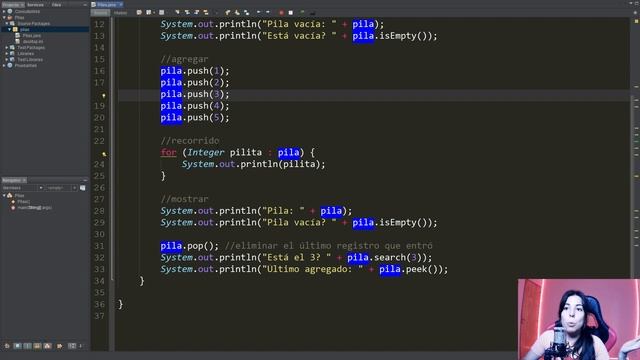
Task: Click Find Next Occurrence toolbar icon
Action: tap(196, 12)
